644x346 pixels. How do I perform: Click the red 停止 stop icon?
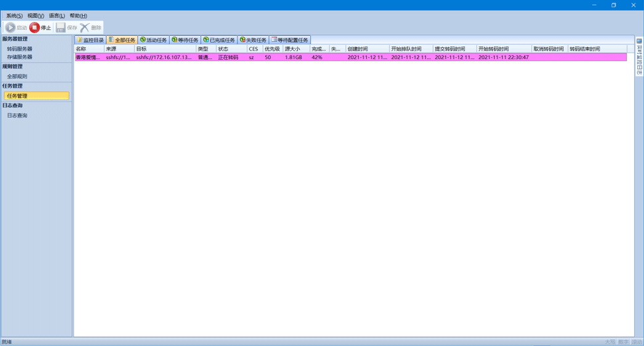pos(34,27)
